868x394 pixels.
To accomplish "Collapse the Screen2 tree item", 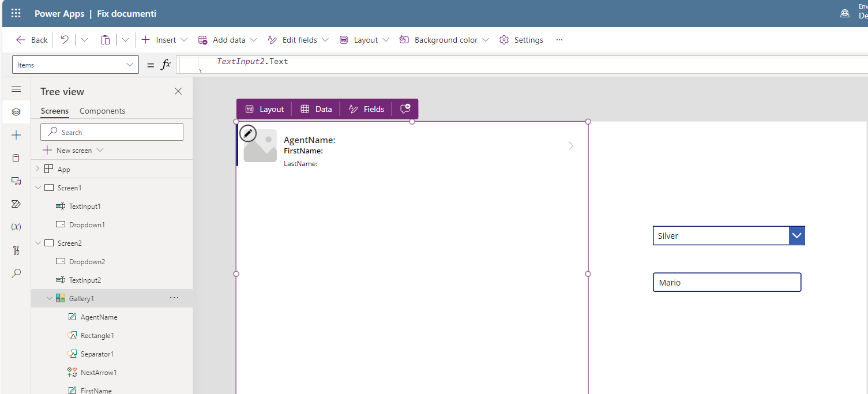I will pyautogui.click(x=38, y=243).
